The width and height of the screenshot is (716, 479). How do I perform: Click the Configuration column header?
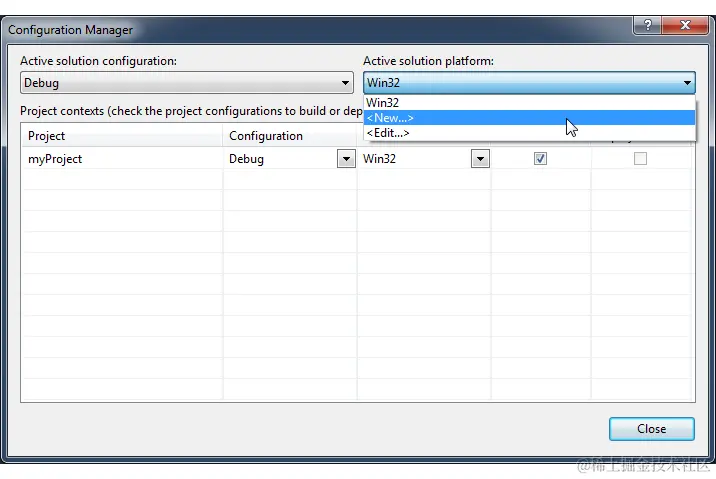[290, 136]
